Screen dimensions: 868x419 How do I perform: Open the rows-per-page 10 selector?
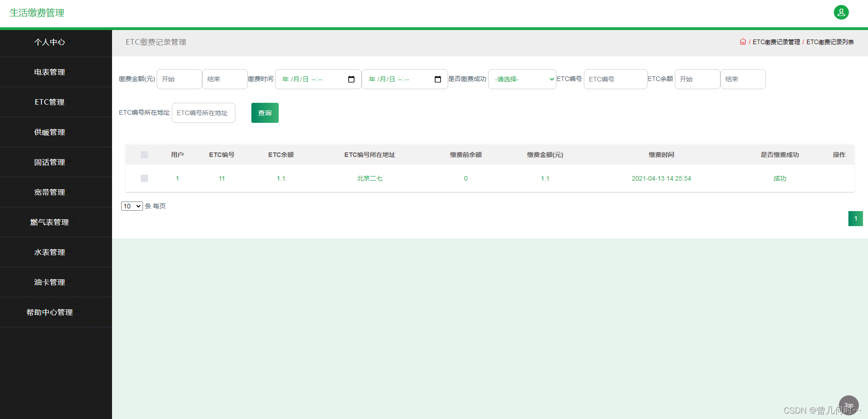[x=132, y=206]
